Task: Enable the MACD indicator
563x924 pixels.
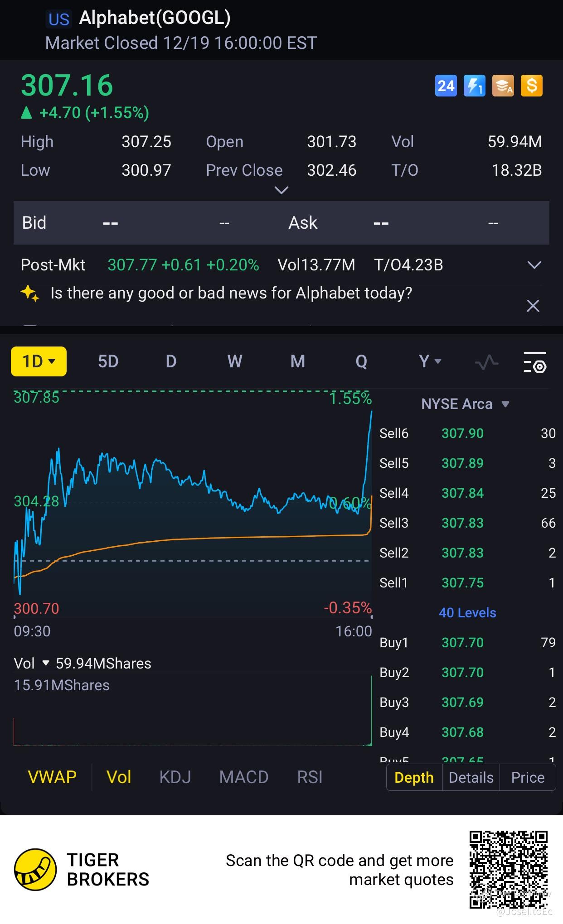Action: 244,777
